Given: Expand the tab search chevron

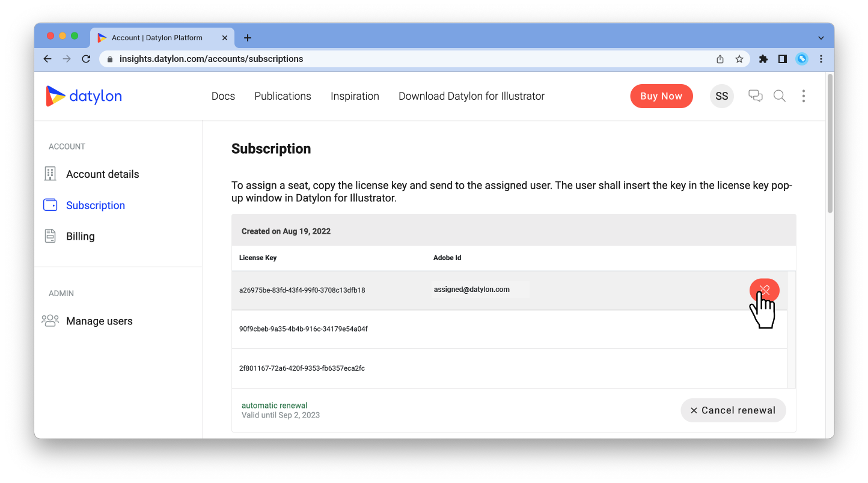Looking at the screenshot, I should (x=821, y=38).
